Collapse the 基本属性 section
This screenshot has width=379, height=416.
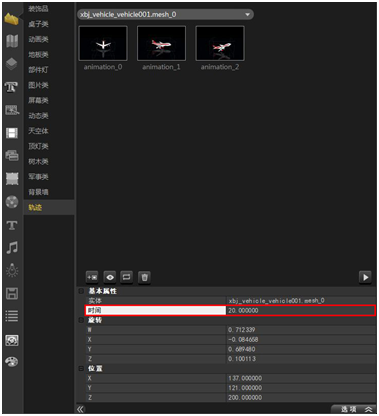[x=81, y=291]
